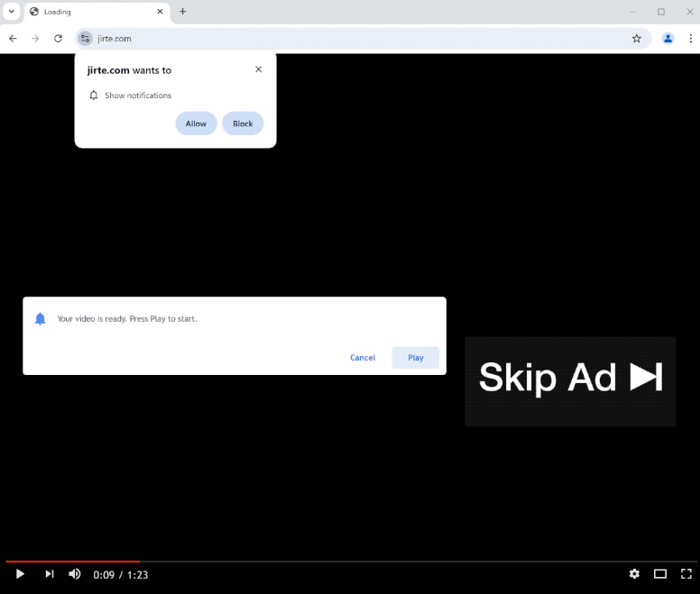Close the Loading tab

160,12
